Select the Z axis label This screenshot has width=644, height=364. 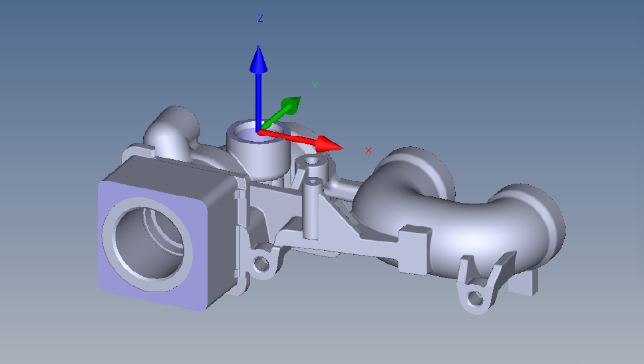pos(260,19)
